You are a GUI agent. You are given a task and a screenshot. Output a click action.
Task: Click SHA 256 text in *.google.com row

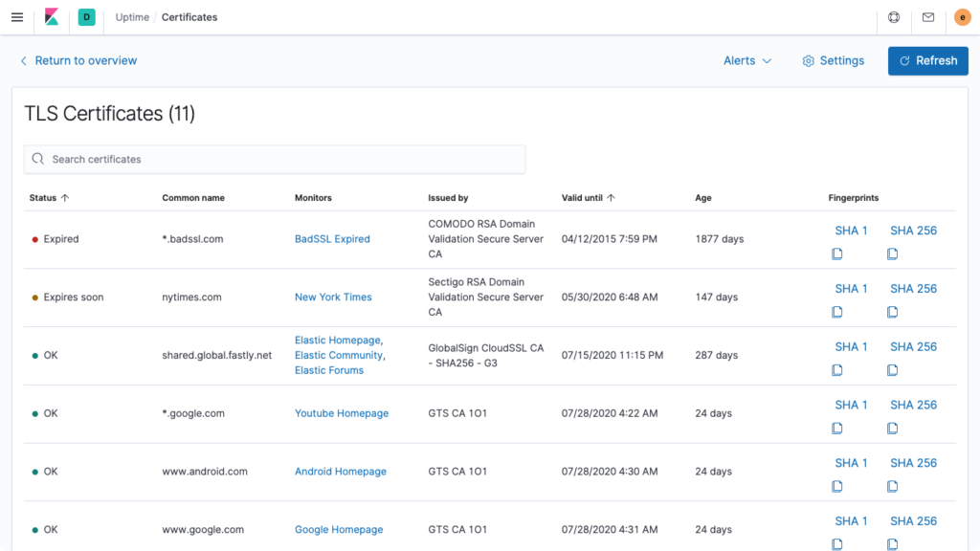click(x=913, y=405)
